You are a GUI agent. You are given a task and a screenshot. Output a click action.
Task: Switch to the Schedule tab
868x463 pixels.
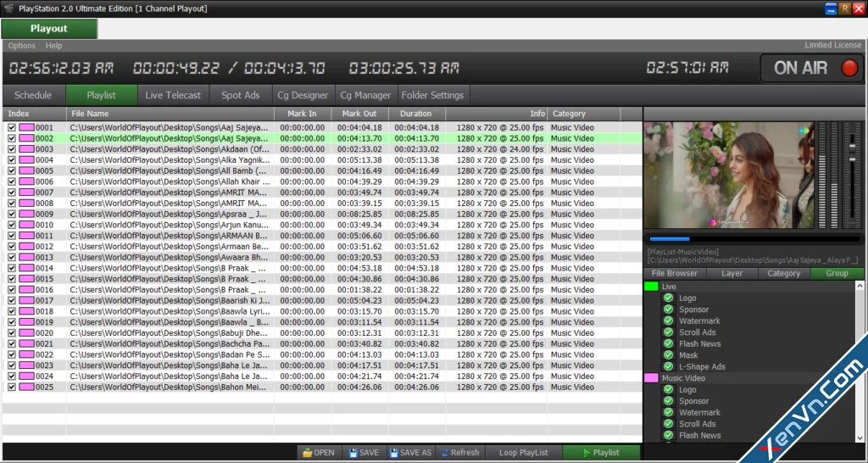point(33,95)
